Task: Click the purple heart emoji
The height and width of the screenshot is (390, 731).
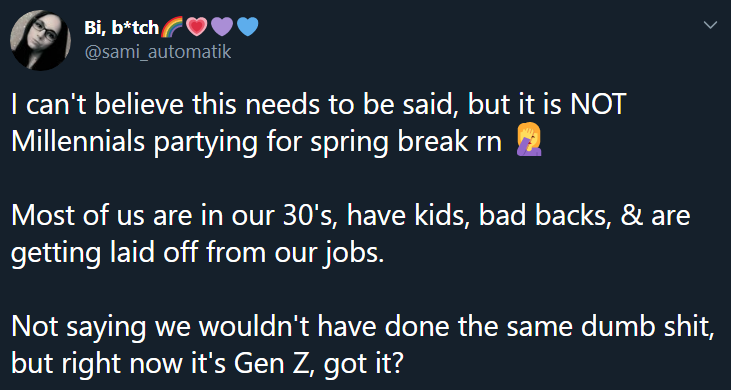Action: point(222,28)
